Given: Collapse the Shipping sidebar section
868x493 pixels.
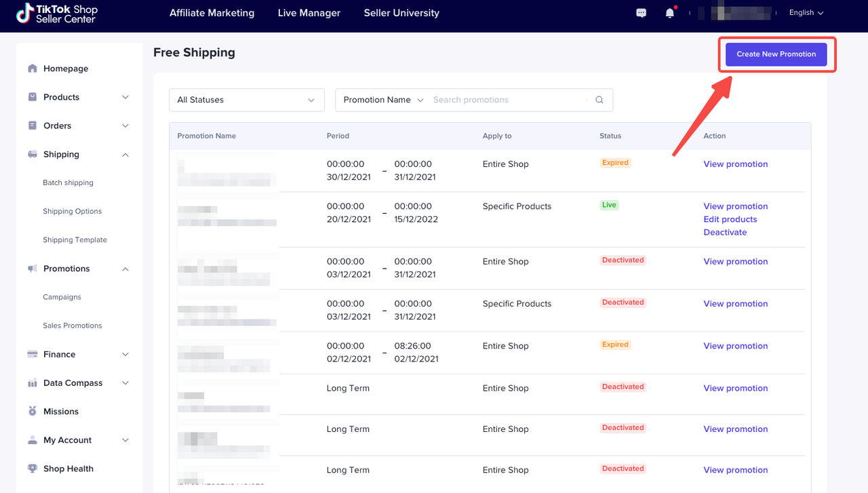Looking at the screenshot, I should [x=125, y=155].
